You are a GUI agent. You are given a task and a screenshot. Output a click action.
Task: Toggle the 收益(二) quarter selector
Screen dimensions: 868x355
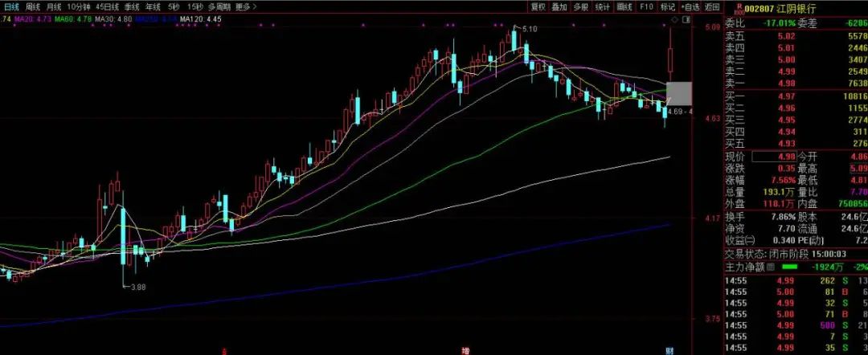(739, 240)
